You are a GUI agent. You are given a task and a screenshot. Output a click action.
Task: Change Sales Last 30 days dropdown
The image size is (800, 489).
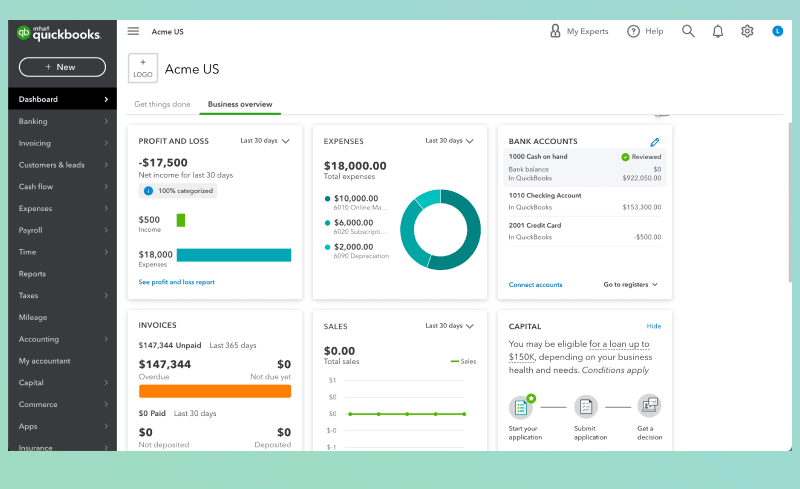449,326
